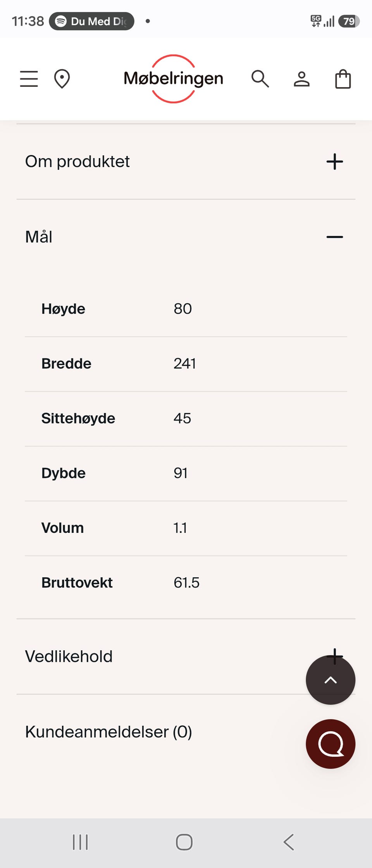Tap the scroll-to-top arrow button
The width and height of the screenshot is (372, 868).
pyautogui.click(x=331, y=680)
